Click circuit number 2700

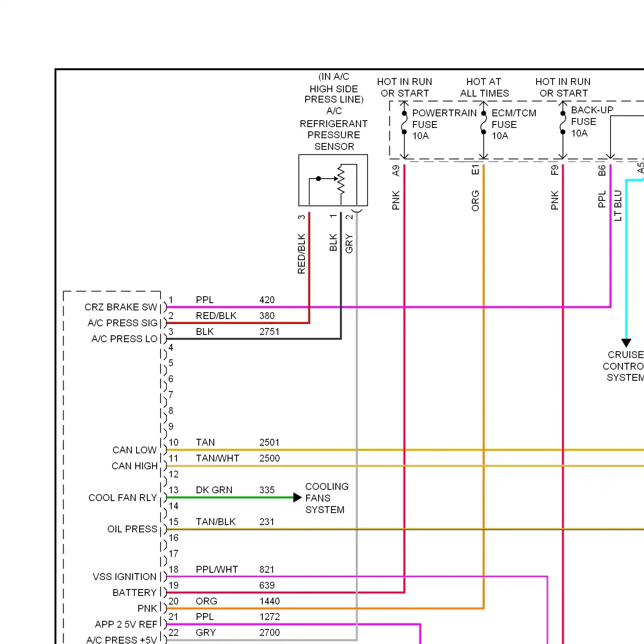pos(269,632)
